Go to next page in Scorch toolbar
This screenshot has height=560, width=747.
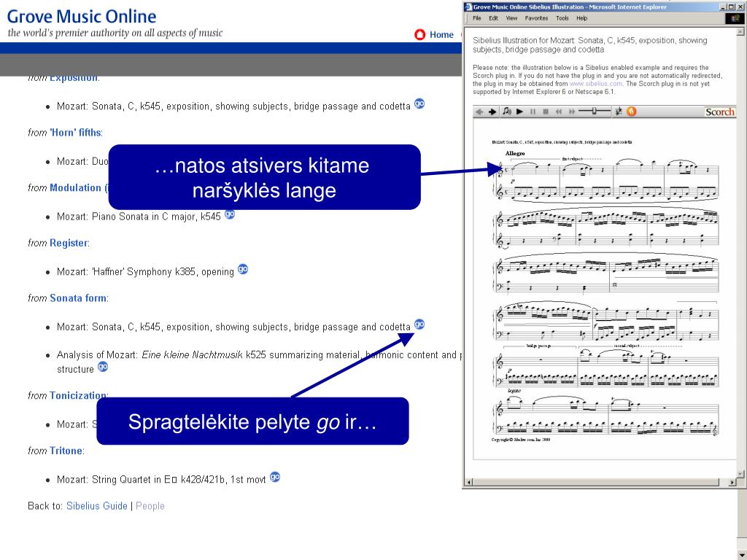tap(492, 112)
